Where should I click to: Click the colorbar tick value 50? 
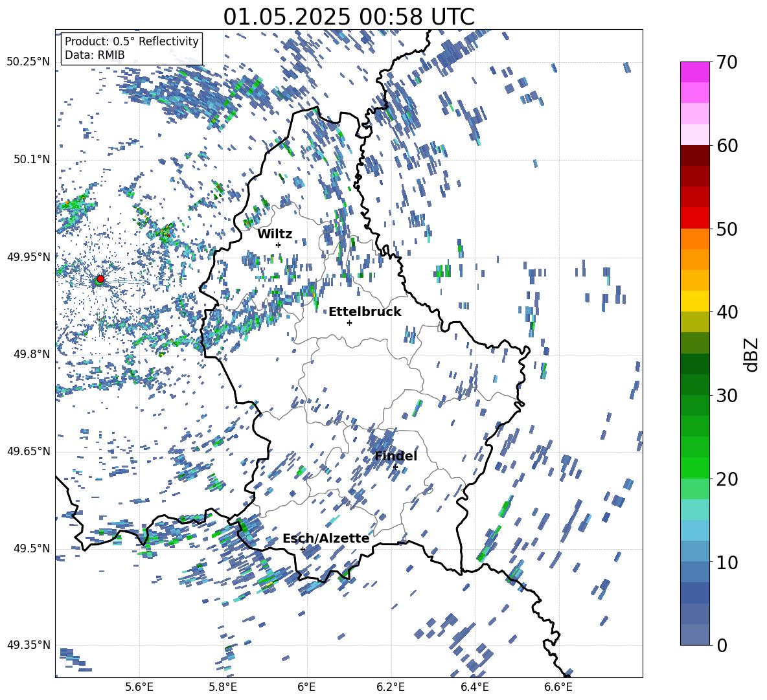(727, 229)
